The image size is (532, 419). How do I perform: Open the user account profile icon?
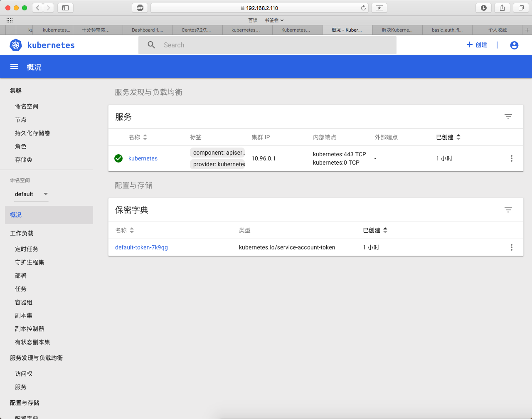click(x=514, y=45)
